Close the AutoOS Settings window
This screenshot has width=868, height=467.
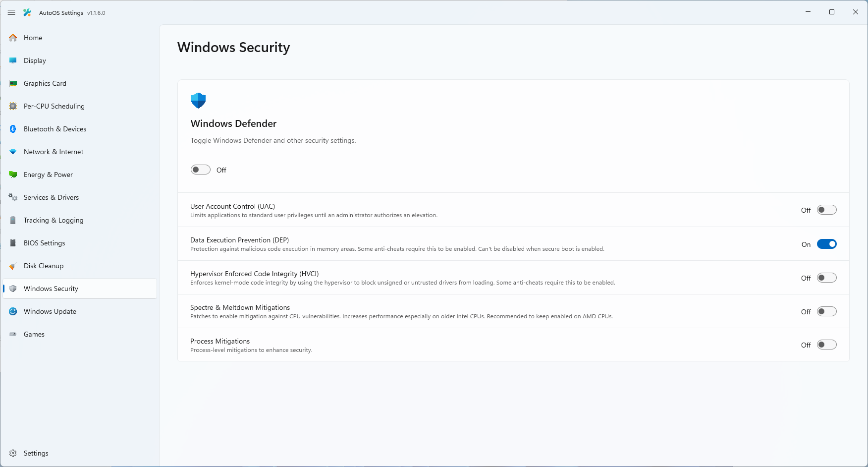click(856, 12)
